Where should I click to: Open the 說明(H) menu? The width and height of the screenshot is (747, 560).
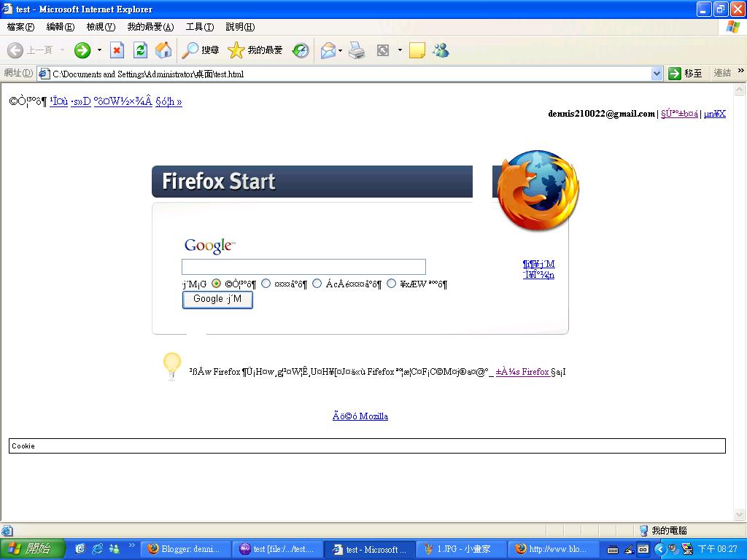click(x=240, y=27)
